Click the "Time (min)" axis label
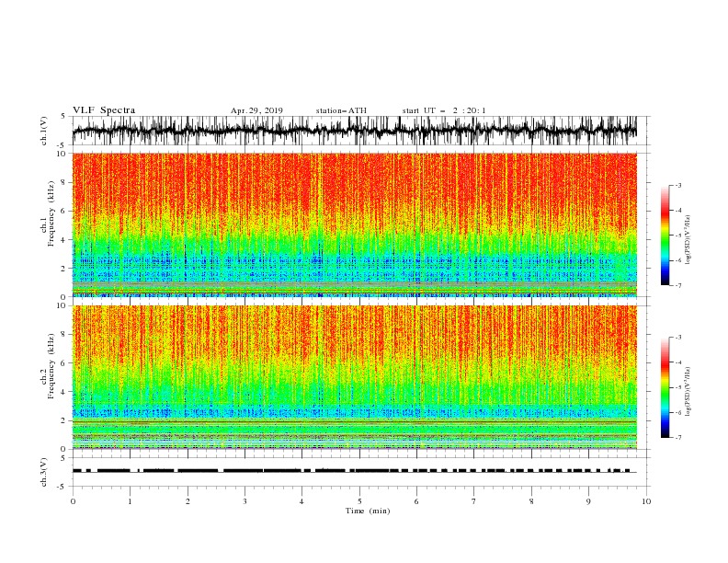Image resolution: width=728 pixels, height=563 pixels. click(x=368, y=511)
